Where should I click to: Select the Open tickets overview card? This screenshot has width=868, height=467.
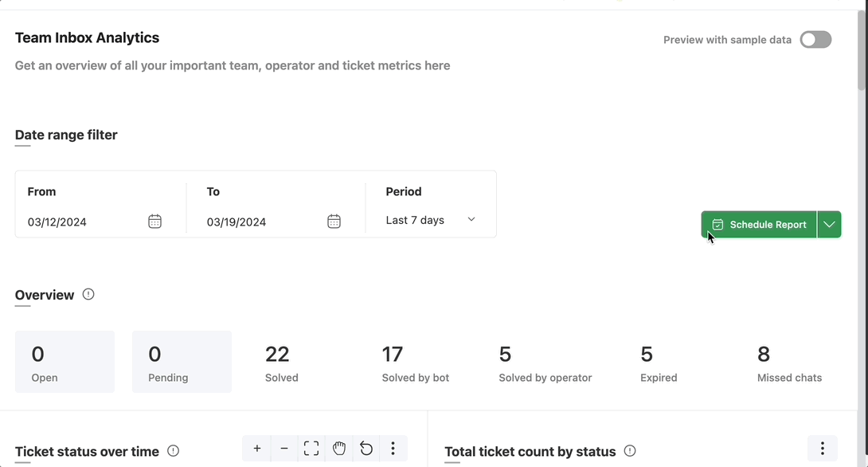(x=65, y=362)
